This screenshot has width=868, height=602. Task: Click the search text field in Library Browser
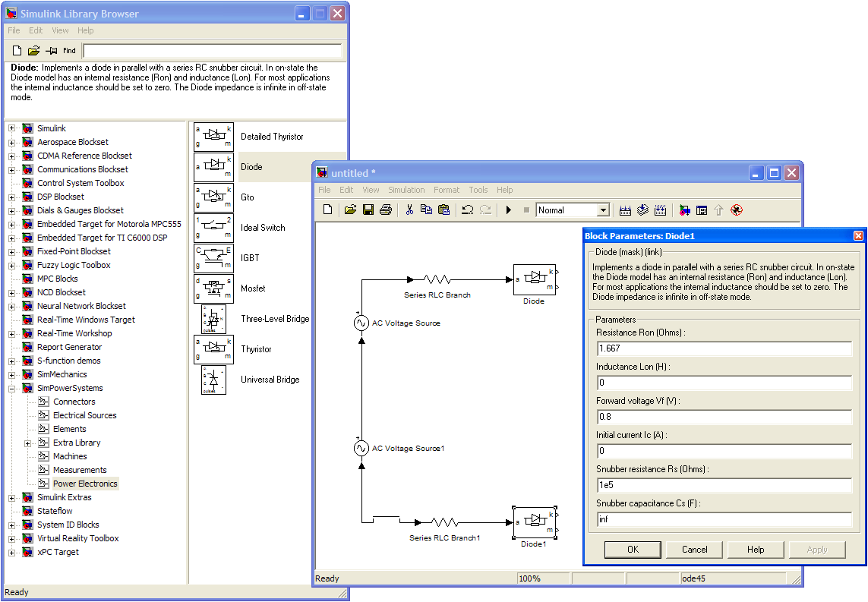213,51
